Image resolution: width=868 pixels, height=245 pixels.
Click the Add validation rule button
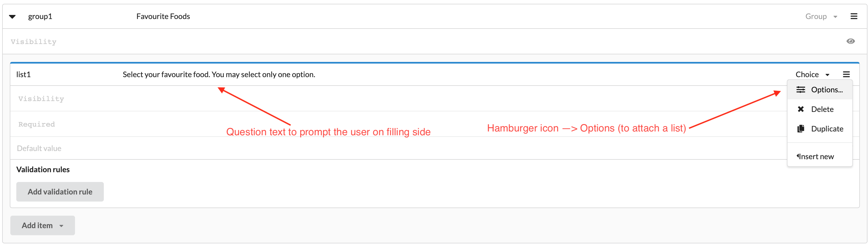coord(60,191)
